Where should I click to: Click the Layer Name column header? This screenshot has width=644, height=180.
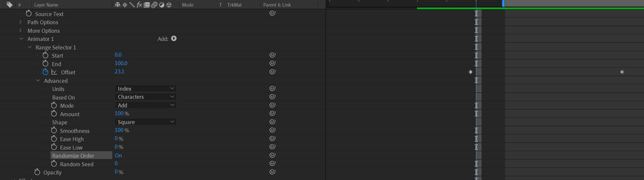pyautogui.click(x=46, y=5)
